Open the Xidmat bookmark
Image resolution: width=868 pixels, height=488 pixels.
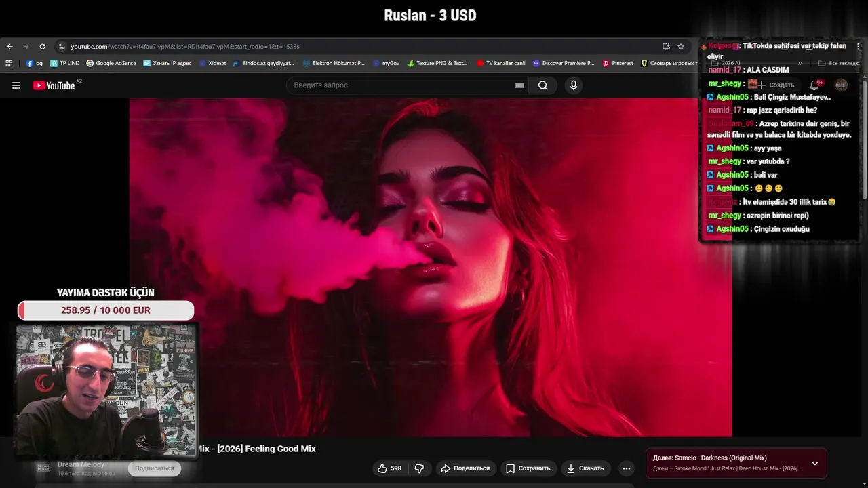click(x=212, y=63)
